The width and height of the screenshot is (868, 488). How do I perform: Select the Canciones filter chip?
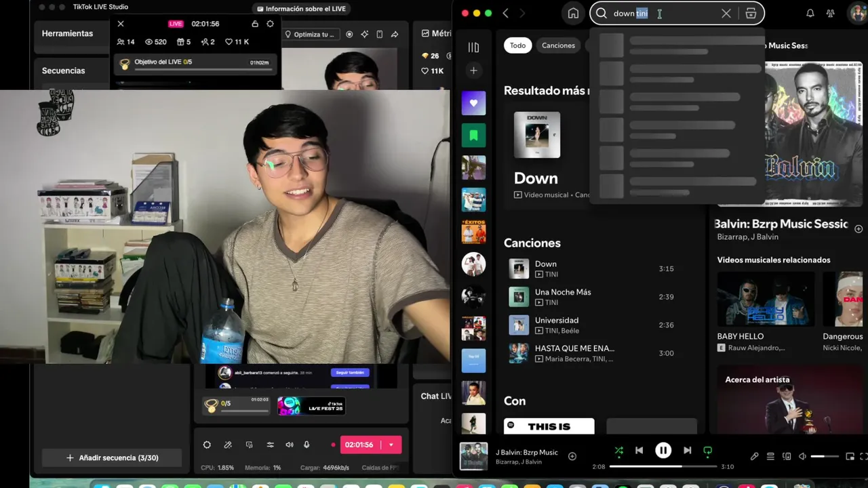click(558, 45)
